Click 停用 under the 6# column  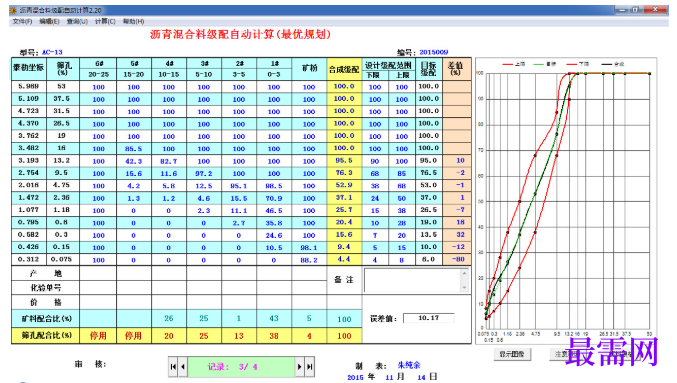pyautogui.click(x=98, y=336)
